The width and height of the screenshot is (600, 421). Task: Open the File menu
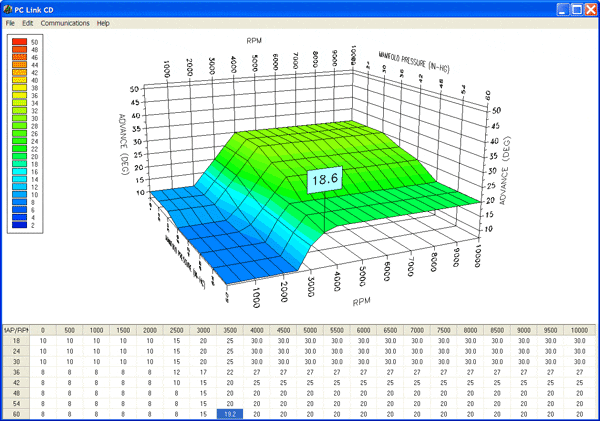tap(10, 23)
